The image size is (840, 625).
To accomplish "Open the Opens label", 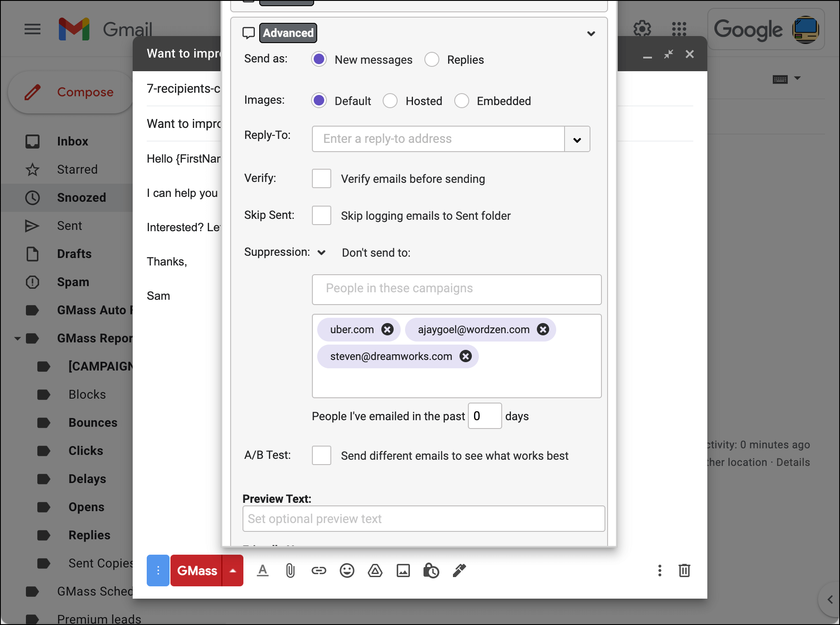I will pyautogui.click(x=87, y=507).
